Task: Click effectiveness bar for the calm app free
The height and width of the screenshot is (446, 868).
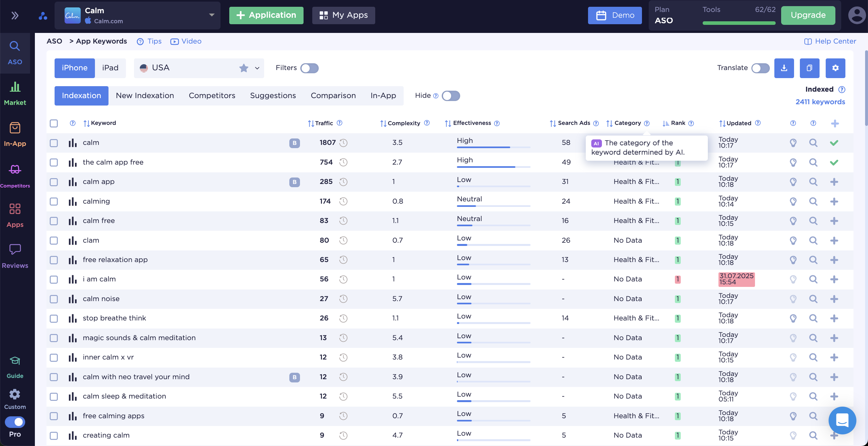Action: [x=493, y=167]
